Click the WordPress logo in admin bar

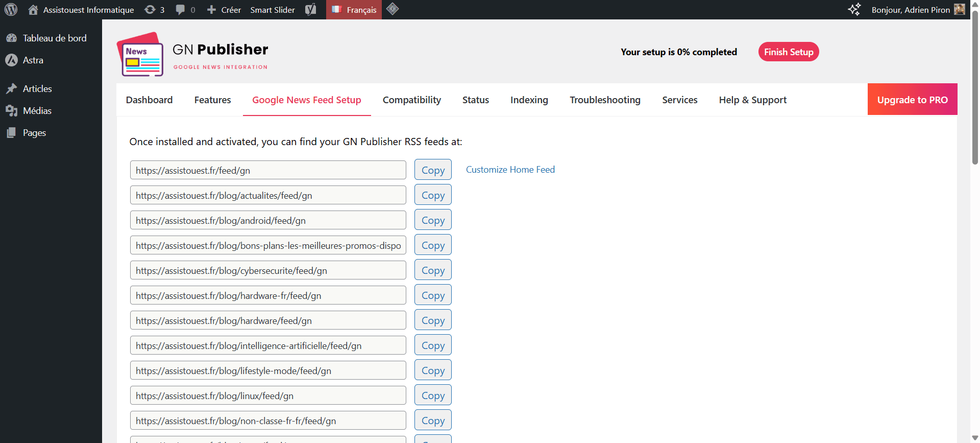[11, 10]
